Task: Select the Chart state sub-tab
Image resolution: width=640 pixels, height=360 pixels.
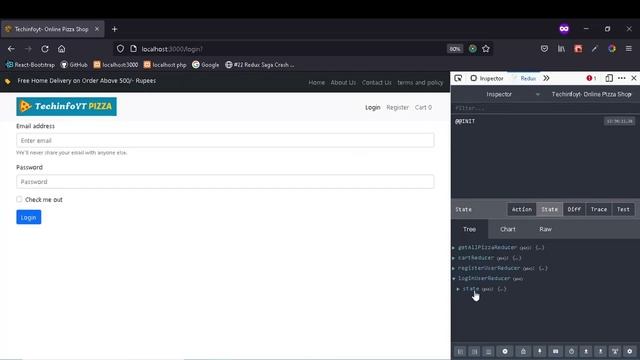Action: pyautogui.click(x=508, y=229)
